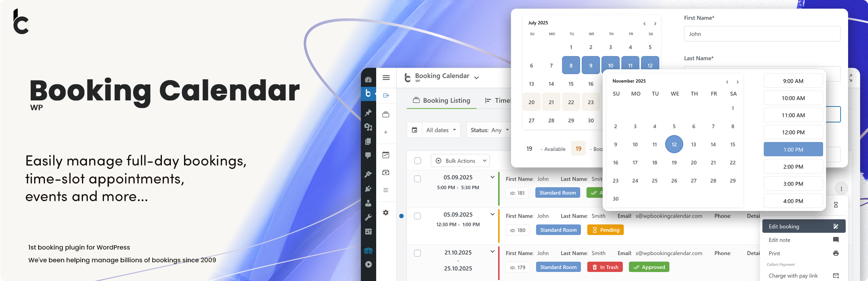The image size is (868, 281).
Task: Click the First Name input containing John
Action: click(762, 34)
